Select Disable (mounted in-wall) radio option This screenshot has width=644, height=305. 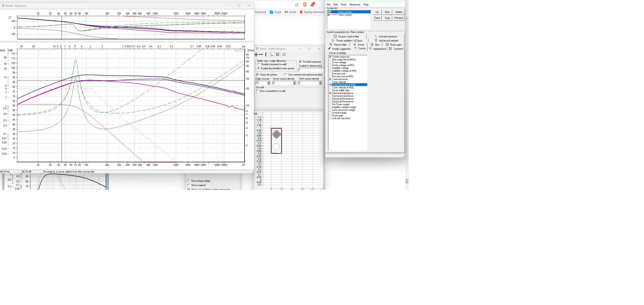point(259,64)
